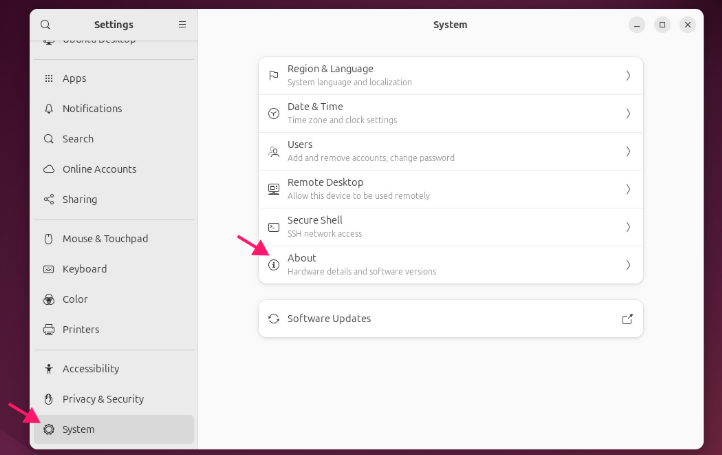Image resolution: width=722 pixels, height=455 pixels.
Task: Click the search magnifier in Settings header
Action: pyautogui.click(x=45, y=24)
